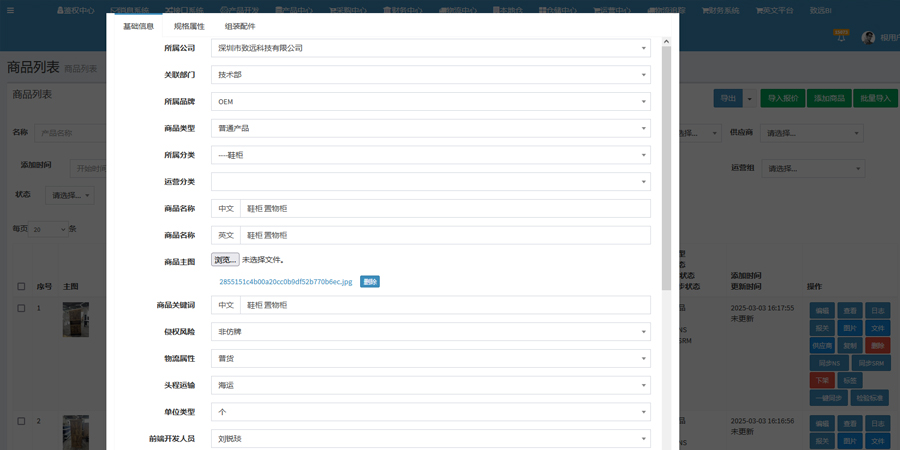Select the first product row checkbox
The width and height of the screenshot is (900, 450).
(x=21, y=308)
